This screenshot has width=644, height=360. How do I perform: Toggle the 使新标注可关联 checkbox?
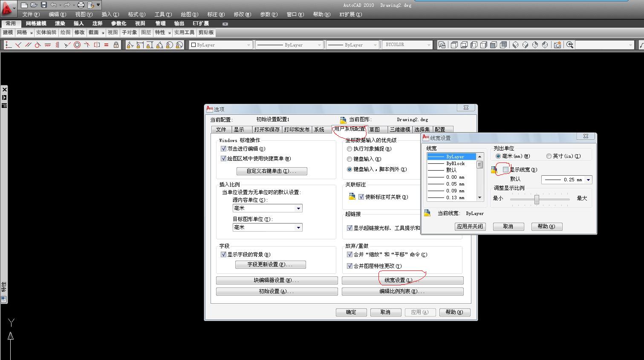click(361, 197)
